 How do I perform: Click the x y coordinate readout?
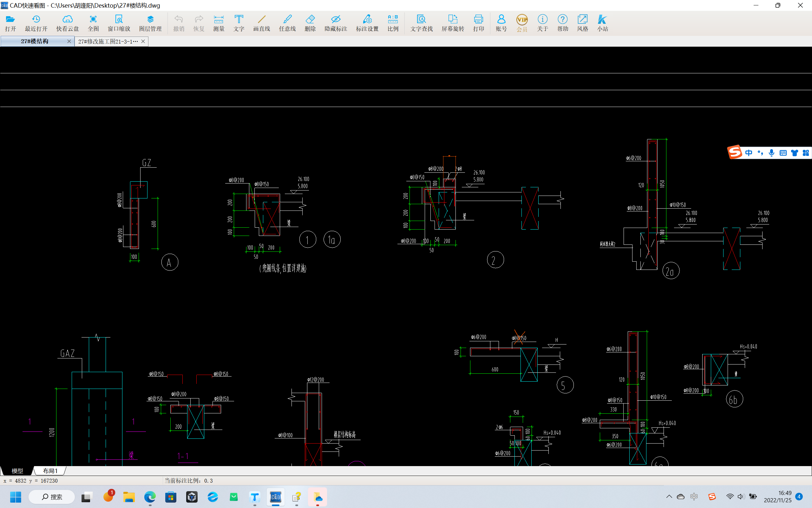tap(30, 481)
